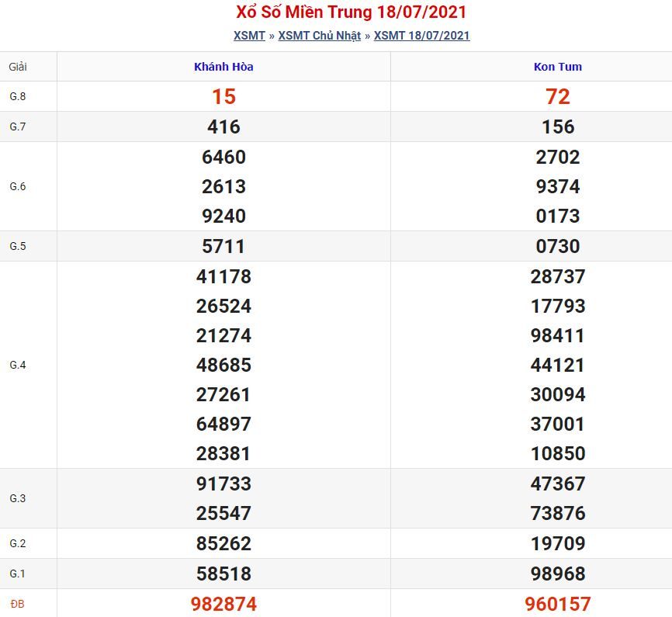
Task: Select Kon Tum G.8 number 72
Action: pyautogui.click(x=558, y=96)
